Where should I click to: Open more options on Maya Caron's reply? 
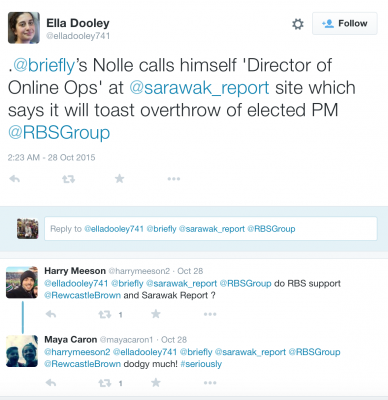click(210, 383)
